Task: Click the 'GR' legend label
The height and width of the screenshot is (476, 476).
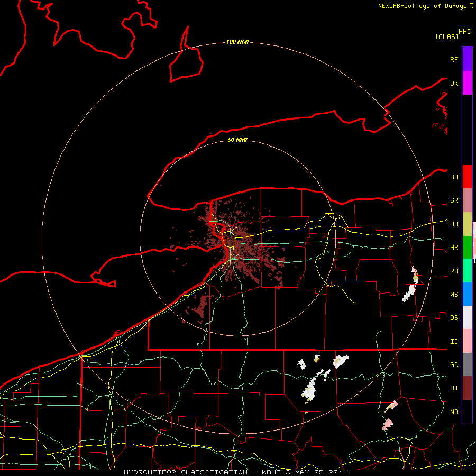Action: pos(454,200)
